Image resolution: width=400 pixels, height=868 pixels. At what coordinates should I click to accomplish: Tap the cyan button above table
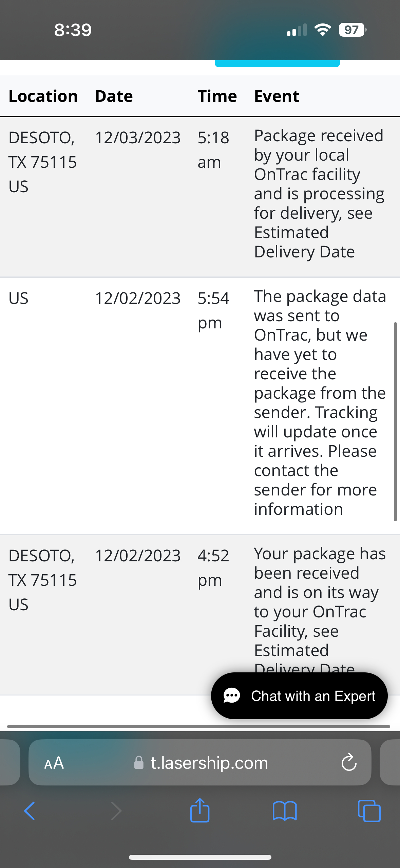pyautogui.click(x=277, y=64)
